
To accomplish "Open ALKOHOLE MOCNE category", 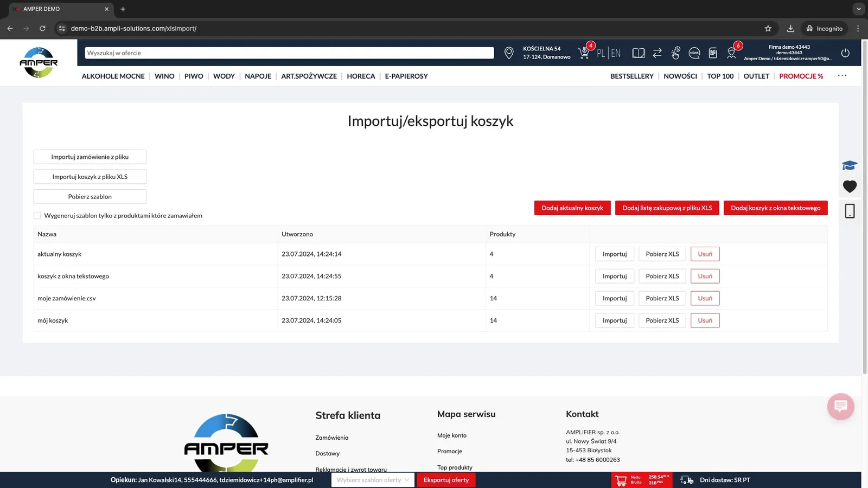I will [x=113, y=76].
